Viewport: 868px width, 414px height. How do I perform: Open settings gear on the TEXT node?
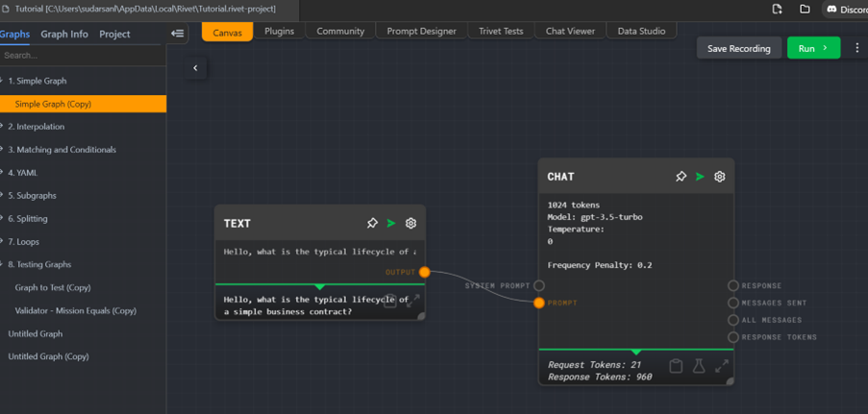click(410, 223)
